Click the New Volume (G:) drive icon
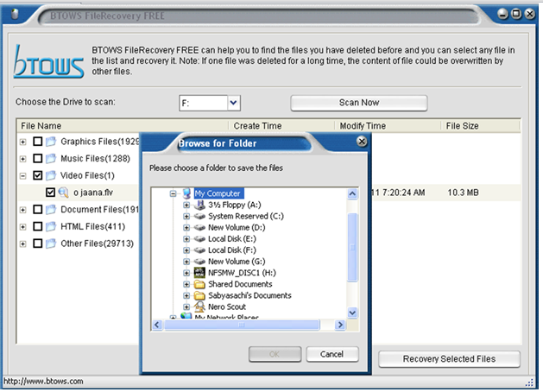Image resolution: width=543 pixels, height=392 pixels. pos(199,262)
